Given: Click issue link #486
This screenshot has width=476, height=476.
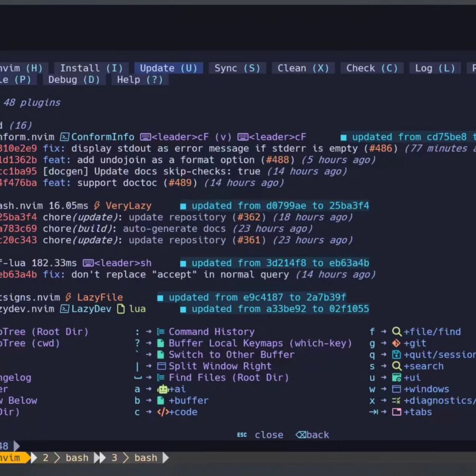Looking at the screenshot, I should click(381, 149).
